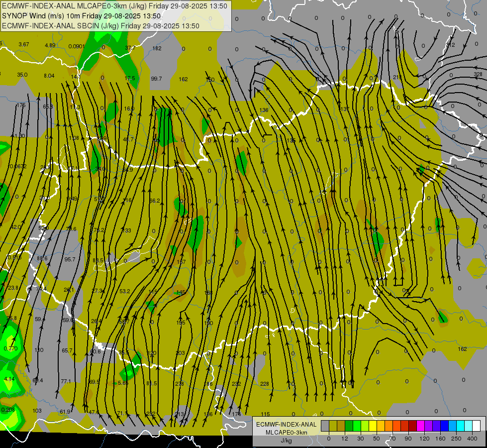Click the map value 182
Screen dimensions: 487x448
157,48
